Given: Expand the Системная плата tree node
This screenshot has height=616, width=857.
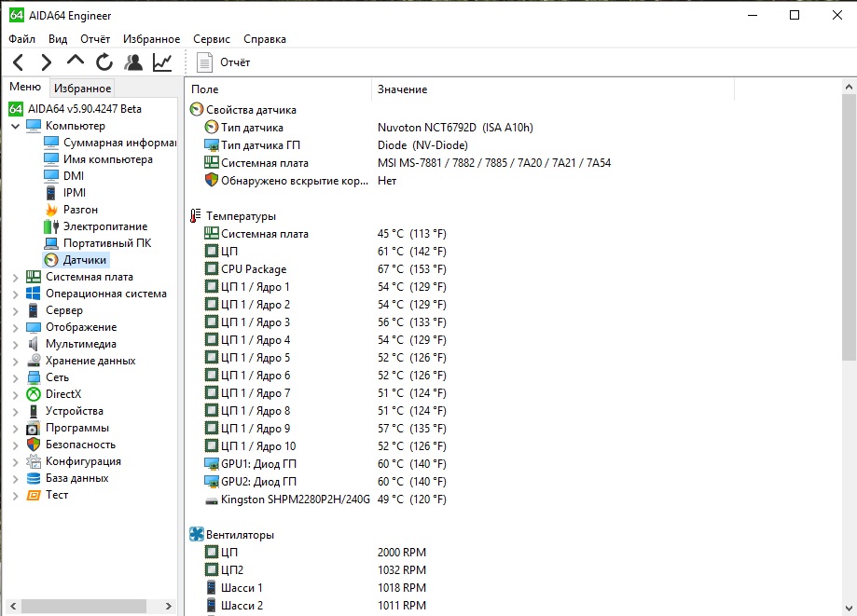Looking at the screenshot, I should [15, 278].
